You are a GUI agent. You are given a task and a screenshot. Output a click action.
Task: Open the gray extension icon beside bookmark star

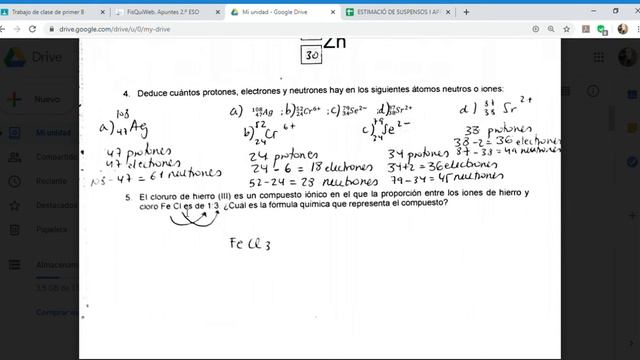(586, 29)
